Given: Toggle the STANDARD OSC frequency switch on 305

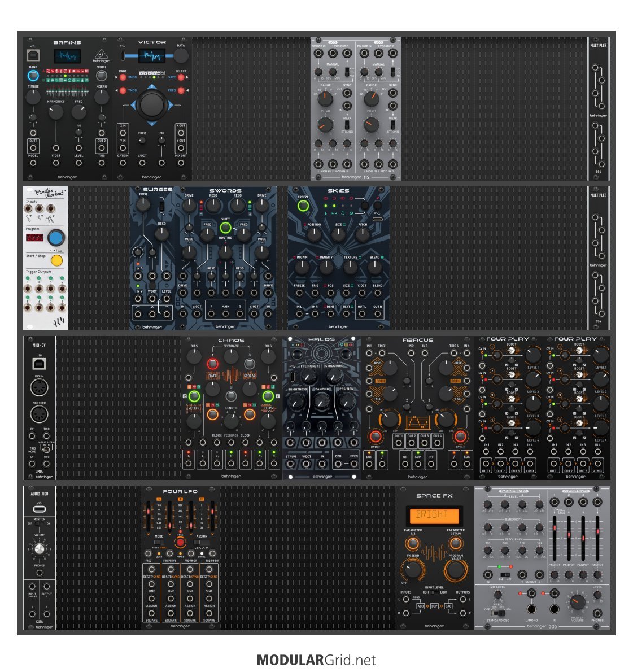Looking at the screenshot, I should coord(497,613).
